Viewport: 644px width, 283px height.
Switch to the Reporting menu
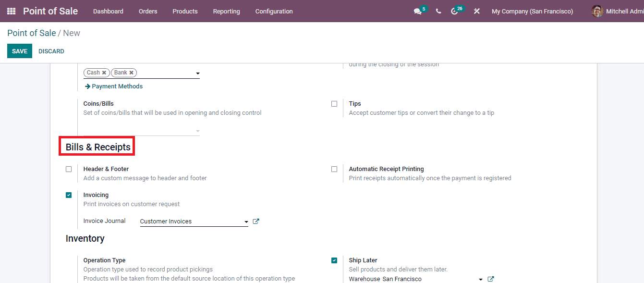click(226, 11)
